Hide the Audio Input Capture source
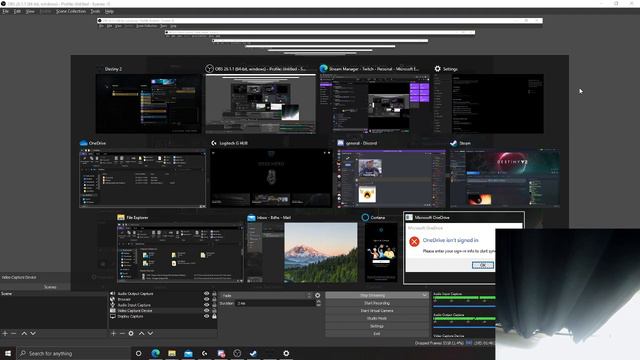Viewport: 640px width, 360px height. tap(207, 305)
